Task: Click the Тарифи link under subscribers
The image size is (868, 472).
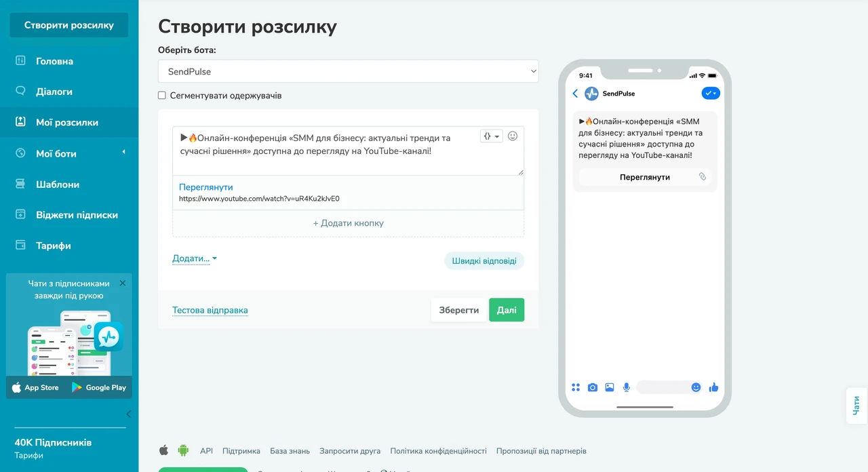Action: pyautogui.click(x=29, y=456)
